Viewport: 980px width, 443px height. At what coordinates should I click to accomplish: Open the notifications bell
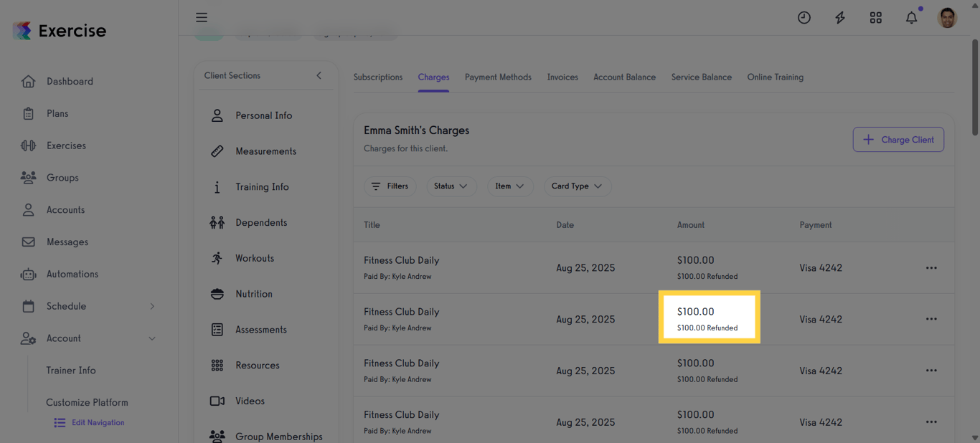click(911, 17)
